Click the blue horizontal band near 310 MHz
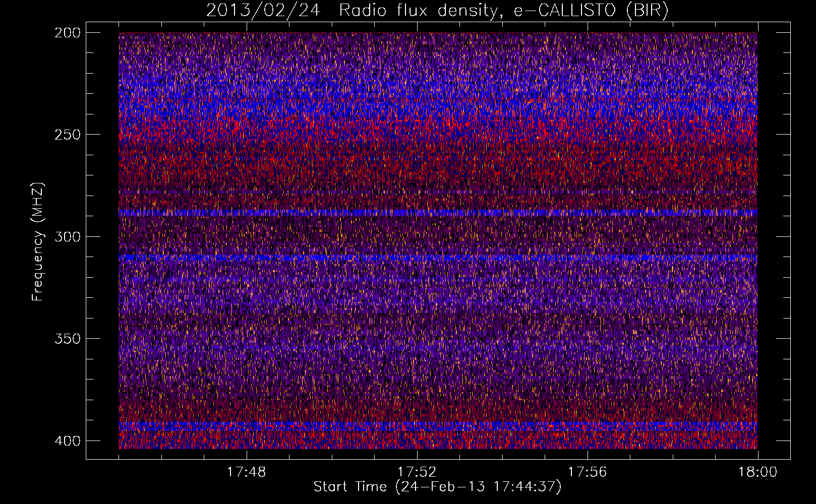The width and height of the screenshot is (816, 504). click(x=438, y=258)
